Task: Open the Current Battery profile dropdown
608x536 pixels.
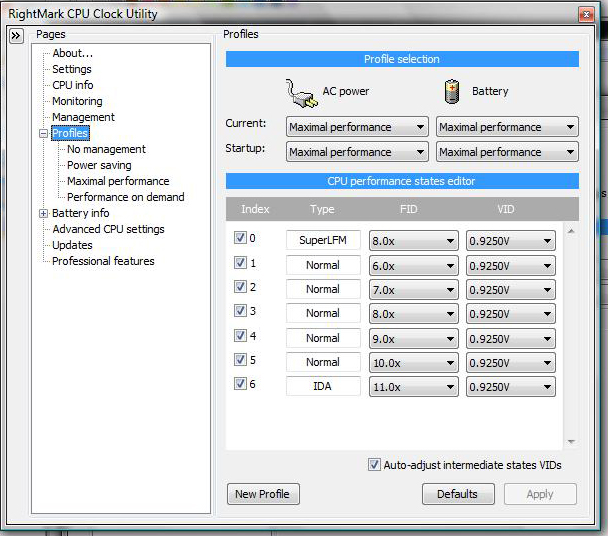Action: (507, 127)
